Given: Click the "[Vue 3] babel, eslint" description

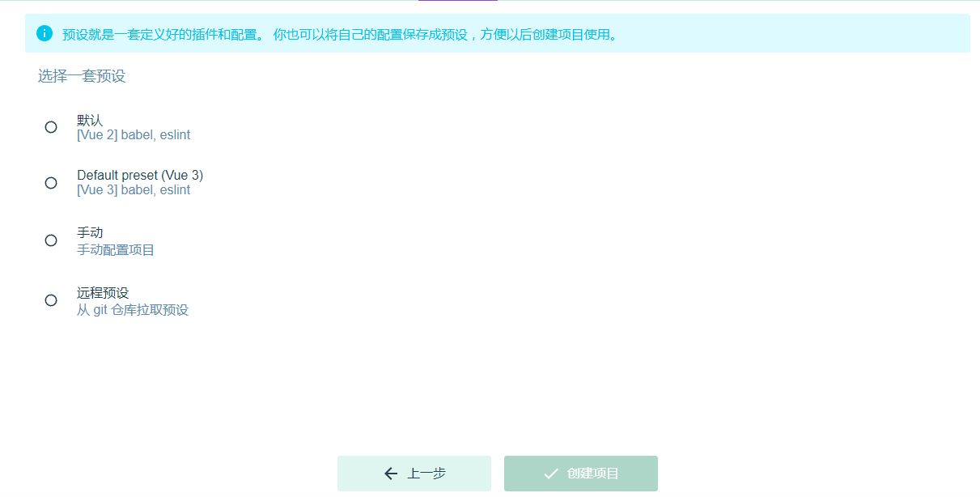Looking at the screenshot, I should click(x=134, y=190).
